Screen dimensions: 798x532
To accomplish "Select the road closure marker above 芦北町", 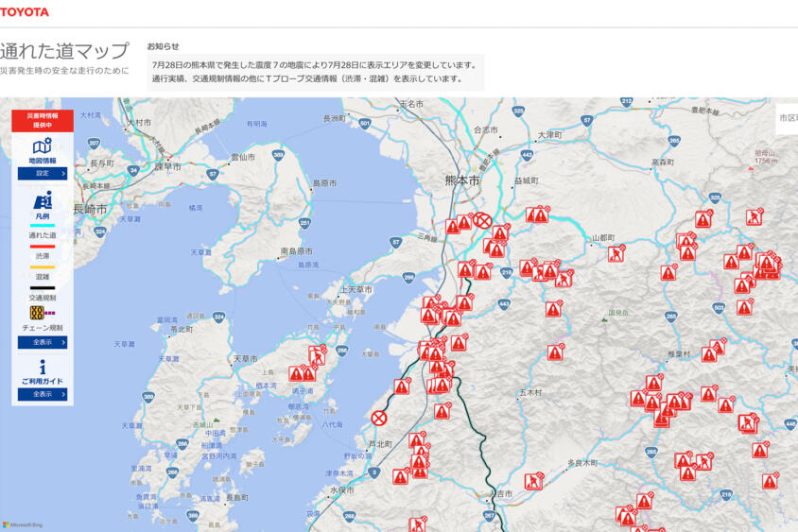I will (378, 419).
